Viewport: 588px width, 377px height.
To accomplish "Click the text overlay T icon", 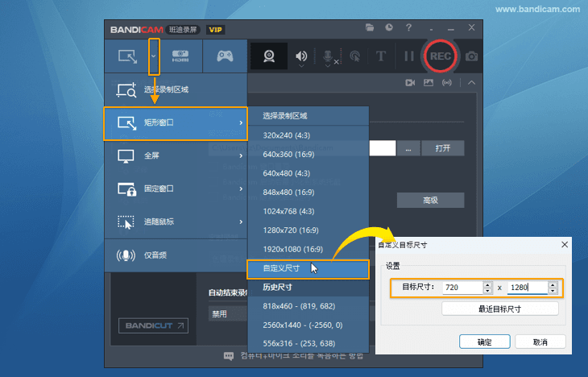I will [380, 56].
